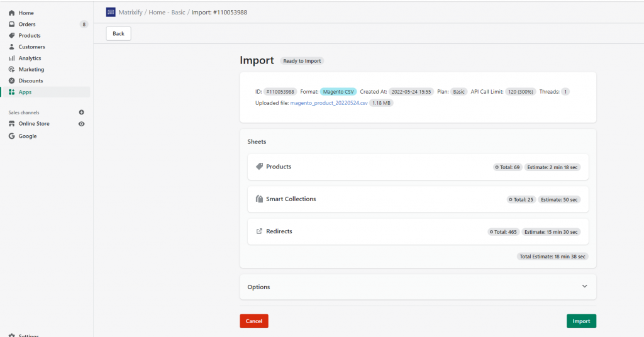This screenshot has height=337, width=644.
Task: Open the Matrixify app logo icon
Action: 111,13
